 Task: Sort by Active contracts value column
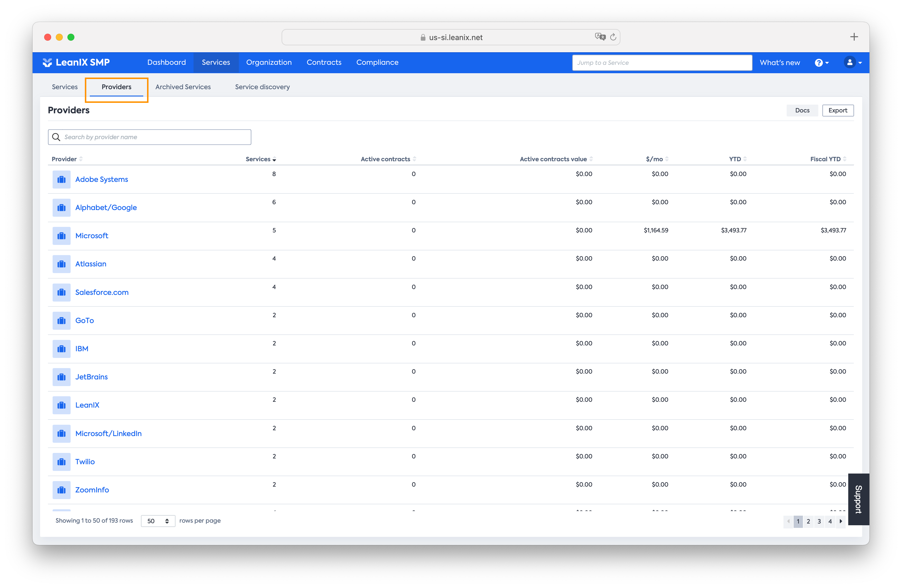point(556,159)
